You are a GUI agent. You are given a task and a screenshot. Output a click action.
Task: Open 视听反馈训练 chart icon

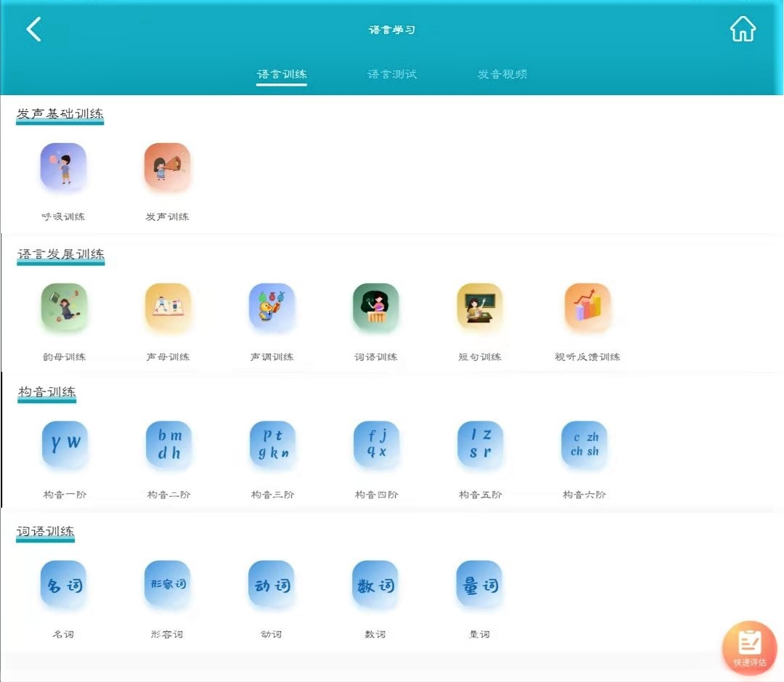pyautogui.click(x=587, y=307)
